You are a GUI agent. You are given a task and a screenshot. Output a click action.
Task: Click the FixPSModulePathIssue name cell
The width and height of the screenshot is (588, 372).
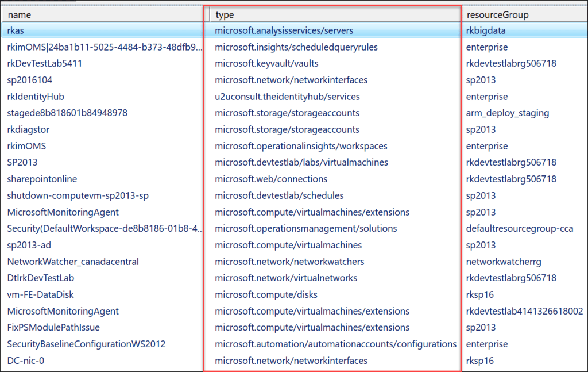[x=53, y=327]
